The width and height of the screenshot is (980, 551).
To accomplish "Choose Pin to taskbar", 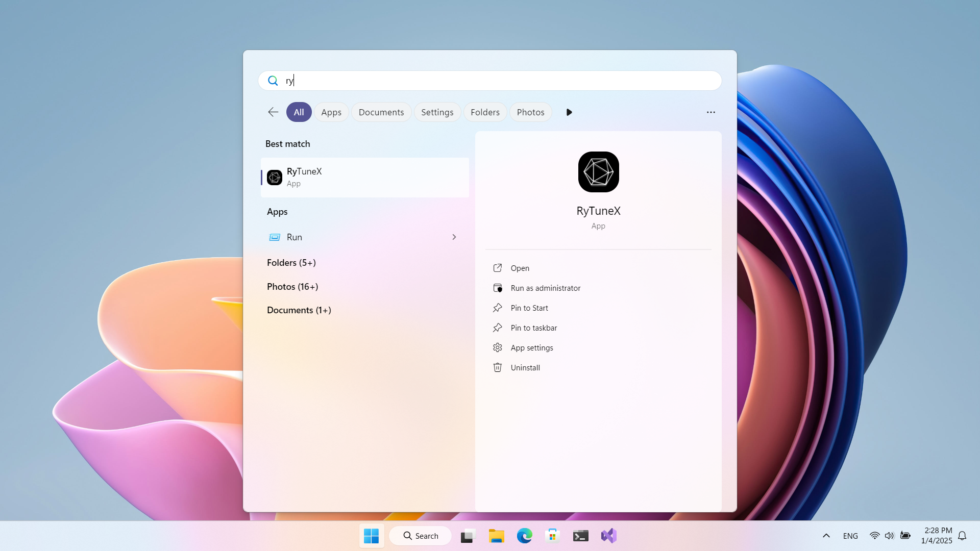I will 598,328.
